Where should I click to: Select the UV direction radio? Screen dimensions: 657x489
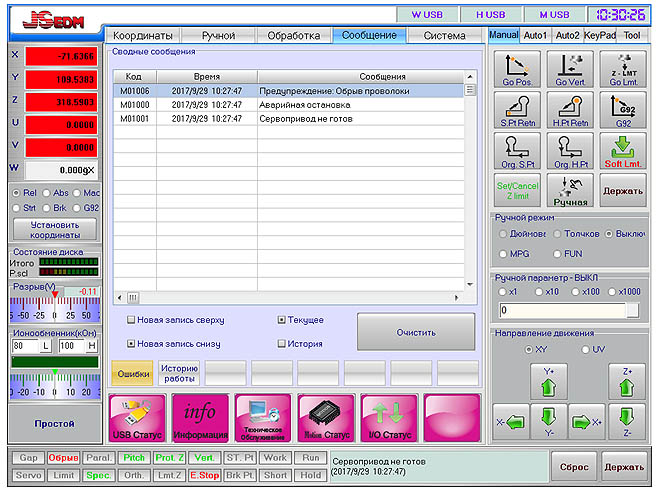pos(586,349)
